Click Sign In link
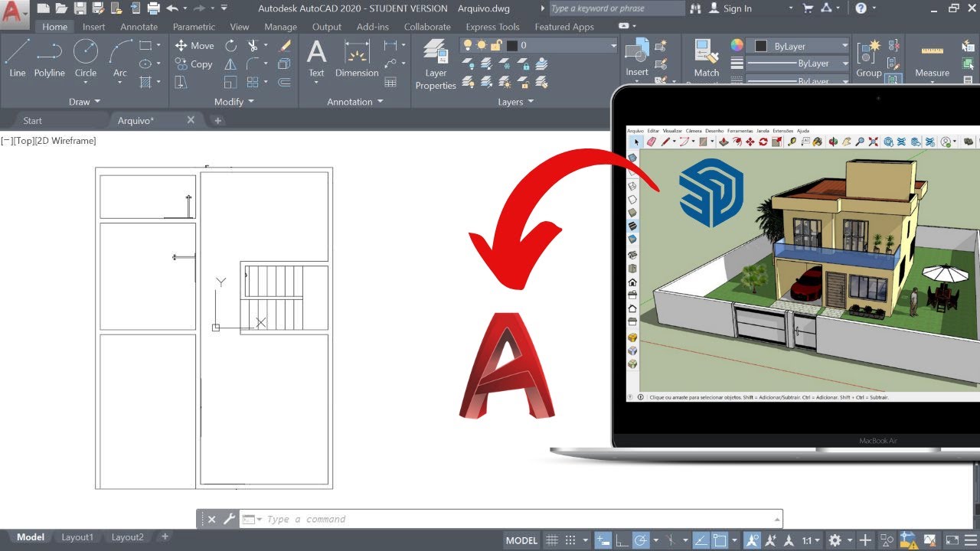The width and height of the screenshot is (980, 551). click(737, 8)
